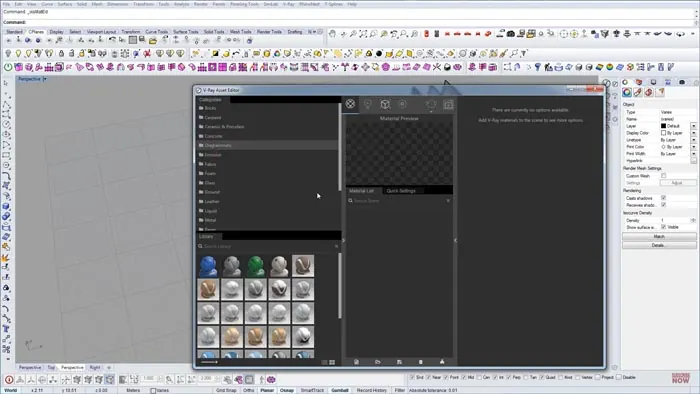Choose the Text 'T' tool in left toolbar
Image resolution: width=700 pixels, height=394 pixels.
[6, 329]
